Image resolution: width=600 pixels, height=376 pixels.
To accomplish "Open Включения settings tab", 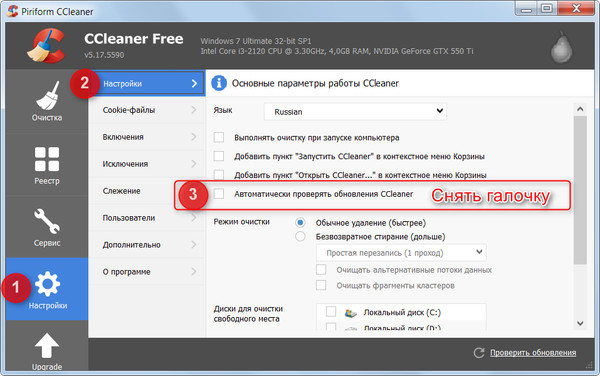I will coord(147,137).
